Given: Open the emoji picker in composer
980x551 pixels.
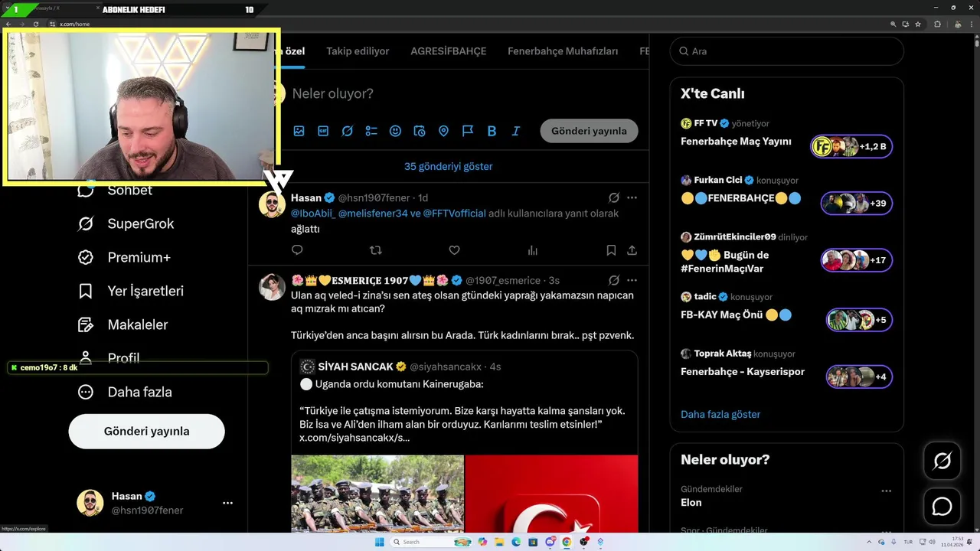Looking at the screenshot, I should click(395, 131).
